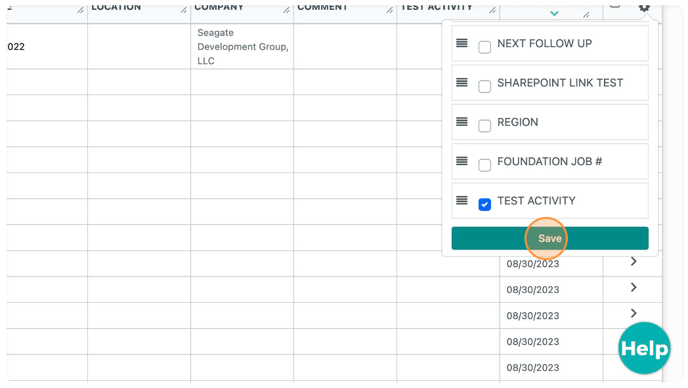Expand lowest visible row chevron arrow
Viewport: 688px width, 388px height.
[633, 313]
